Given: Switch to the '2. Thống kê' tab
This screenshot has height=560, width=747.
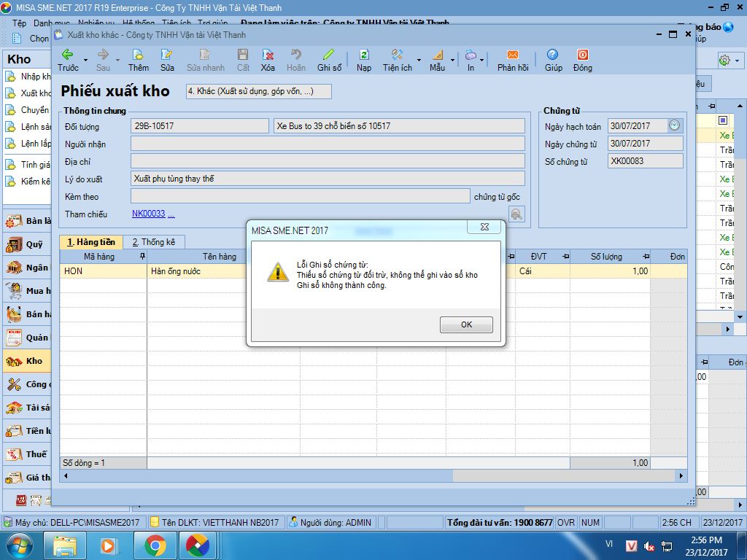Looking at the screenshot, I should tap(154, 242).
